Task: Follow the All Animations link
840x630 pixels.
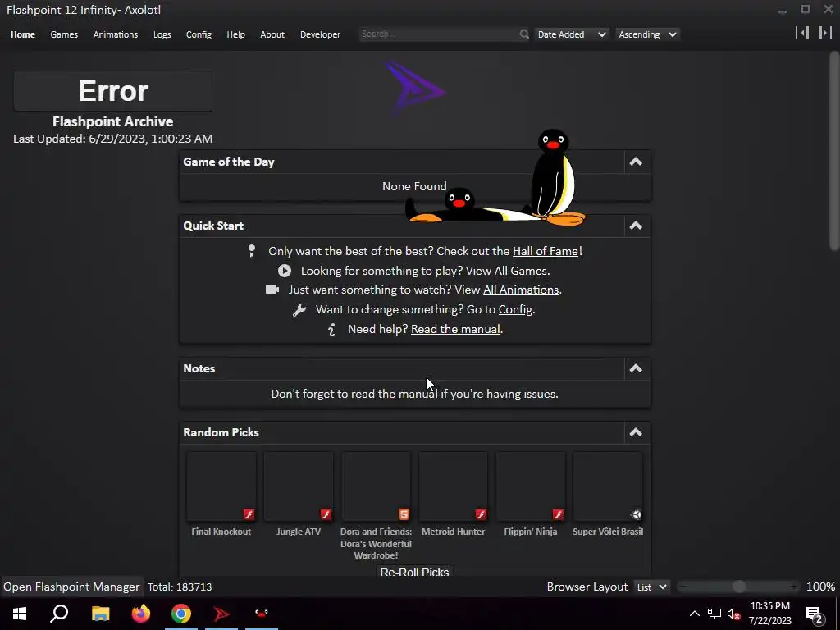Action: 521,290
